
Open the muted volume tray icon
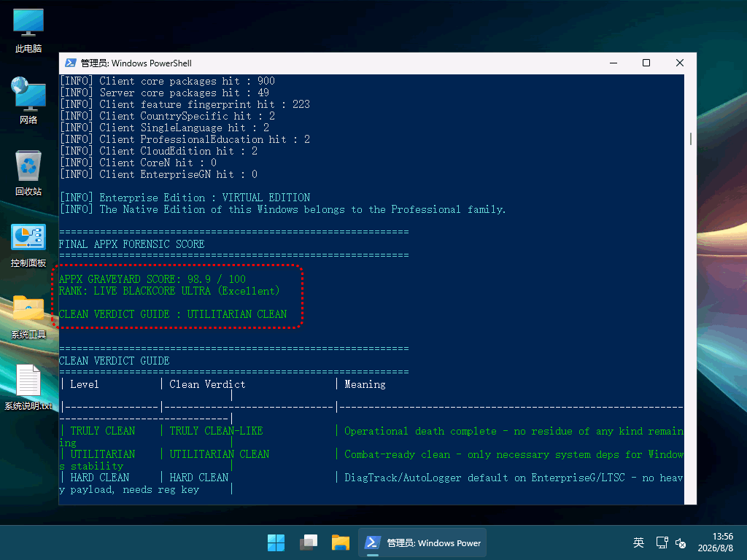coord(681,542)
